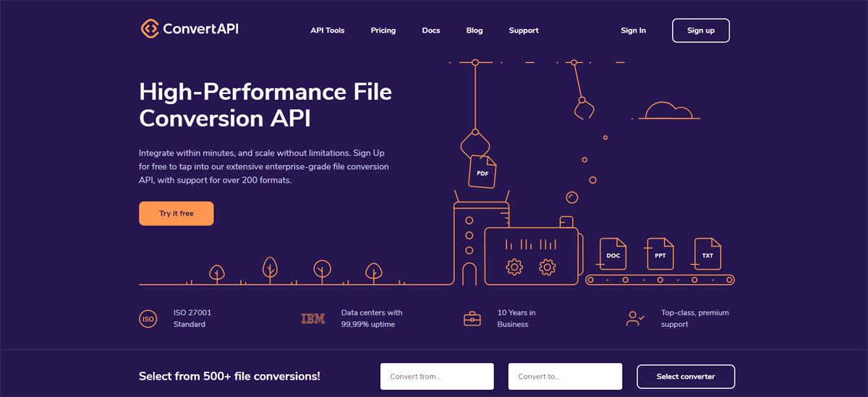This screenshot has width=868, height=397.
Task: Open the Support menu item
Action: (x=524, y=30)
